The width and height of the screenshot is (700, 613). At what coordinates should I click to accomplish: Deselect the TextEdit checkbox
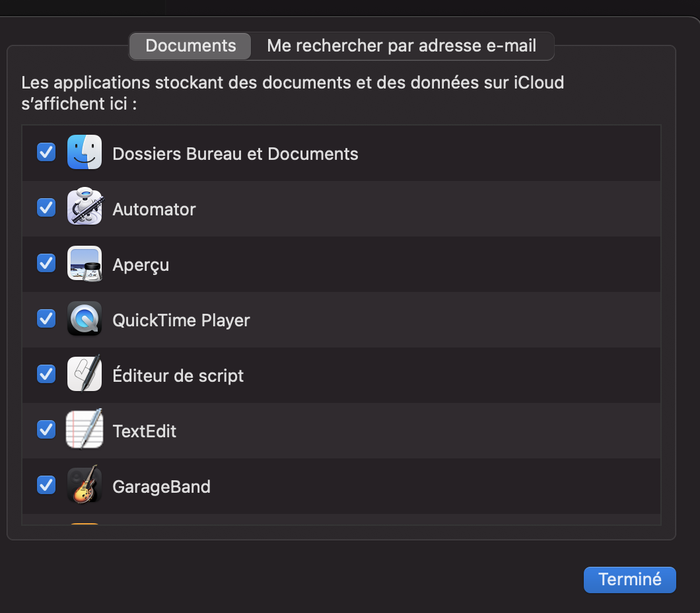pyautogui.click(x=46, y=430)
